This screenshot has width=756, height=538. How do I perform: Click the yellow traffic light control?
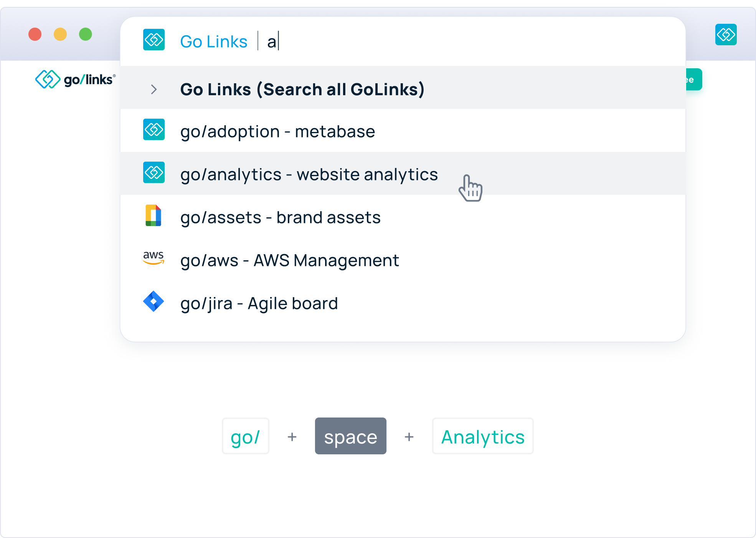(60, 34)
